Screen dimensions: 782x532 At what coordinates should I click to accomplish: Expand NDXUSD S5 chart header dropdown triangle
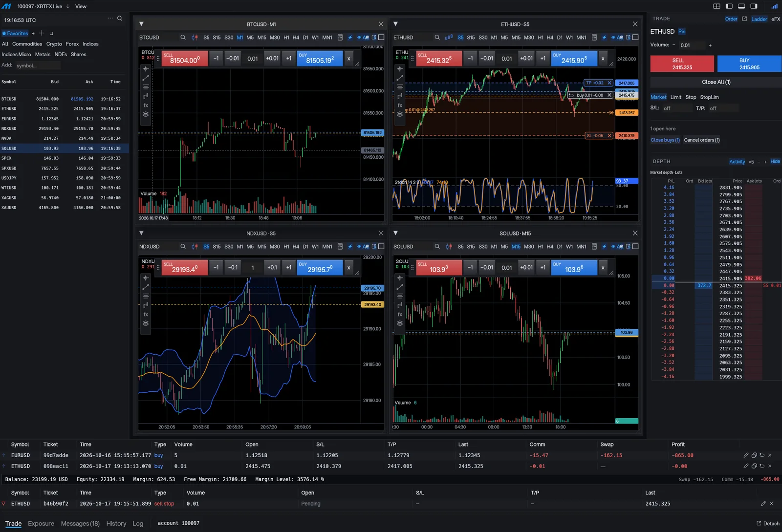pyautogui.click(x=141, y=233)
